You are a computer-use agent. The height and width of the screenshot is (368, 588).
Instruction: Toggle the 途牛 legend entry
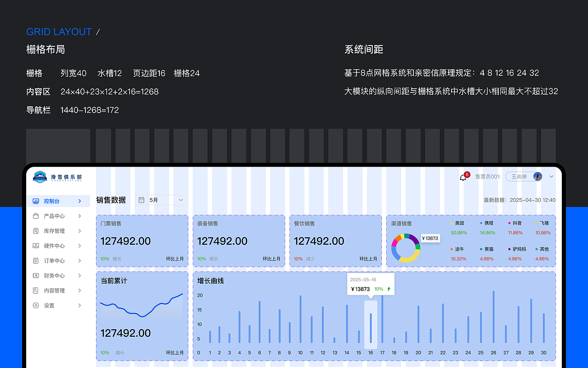pyautogui.click(x=460, y=250)
